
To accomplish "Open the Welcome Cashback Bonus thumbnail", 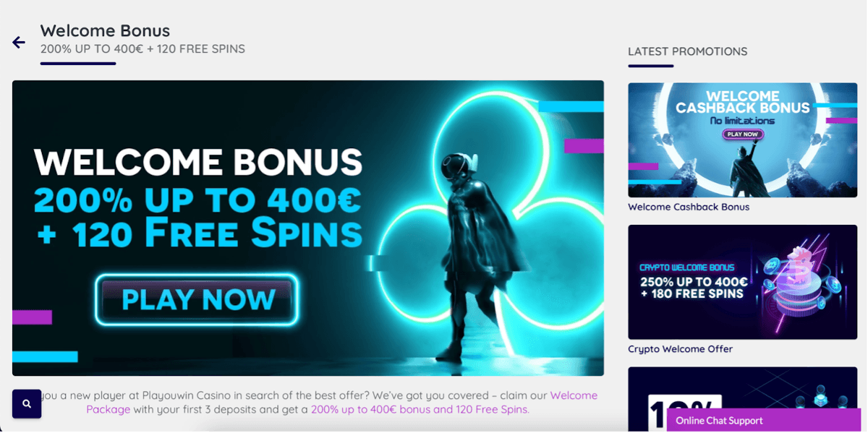I will [743, 140].
